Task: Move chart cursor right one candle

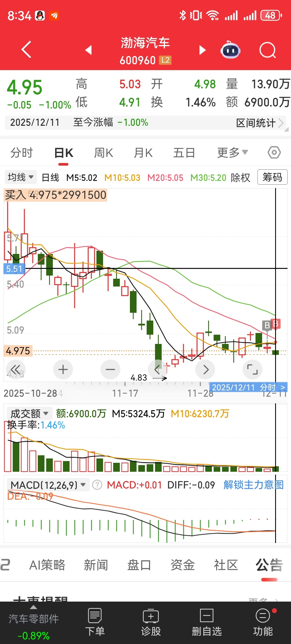Action: [205, 369]
